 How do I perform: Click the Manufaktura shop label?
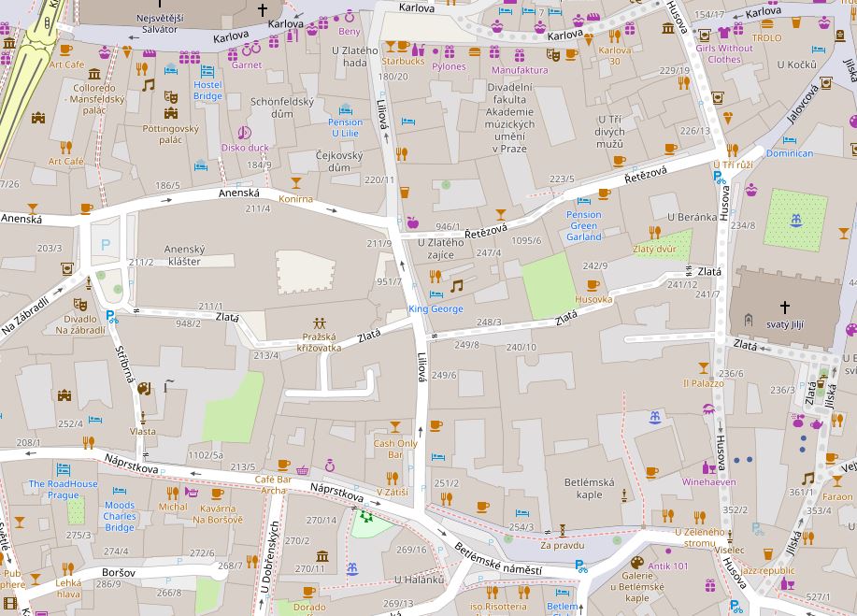520,70
